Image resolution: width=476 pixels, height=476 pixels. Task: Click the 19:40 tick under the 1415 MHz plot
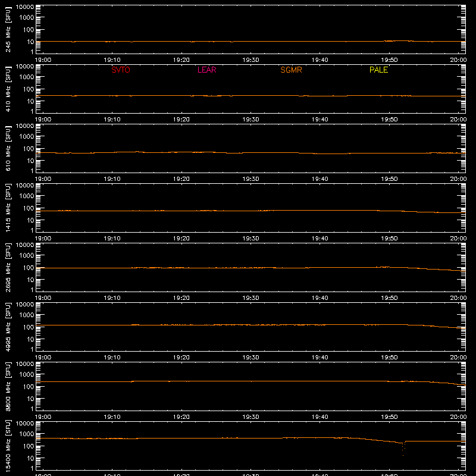click(320, 239)
